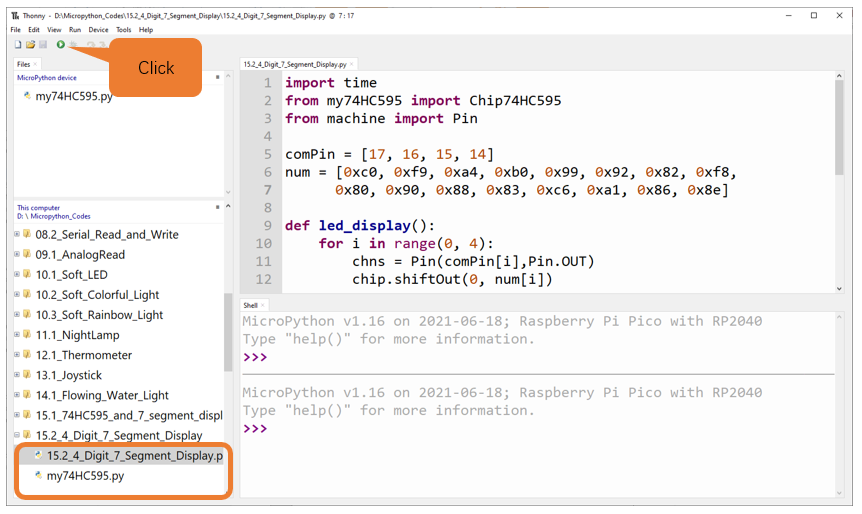The image size is (862, 514).
Task: Click folder icon beside 10.2_Soft_Colorful_Light
Action: (26, 295)
